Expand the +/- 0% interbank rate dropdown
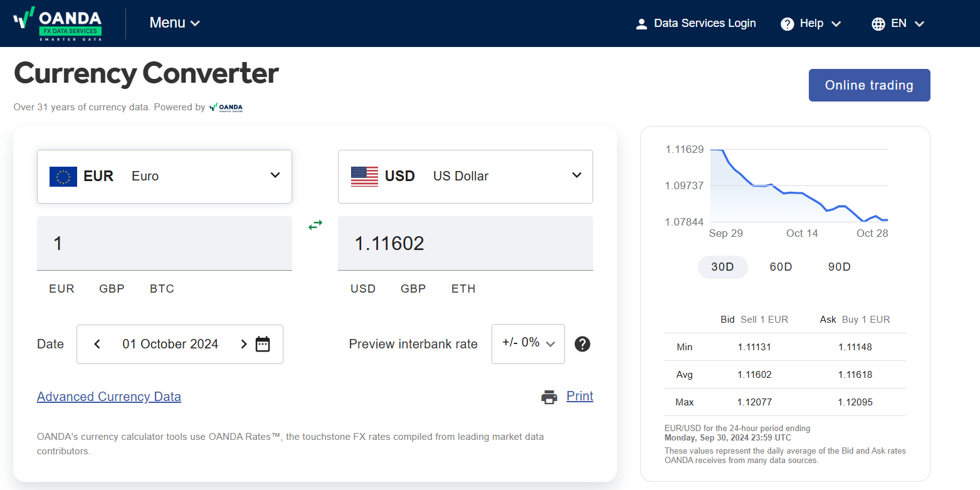 coord(528,343)
